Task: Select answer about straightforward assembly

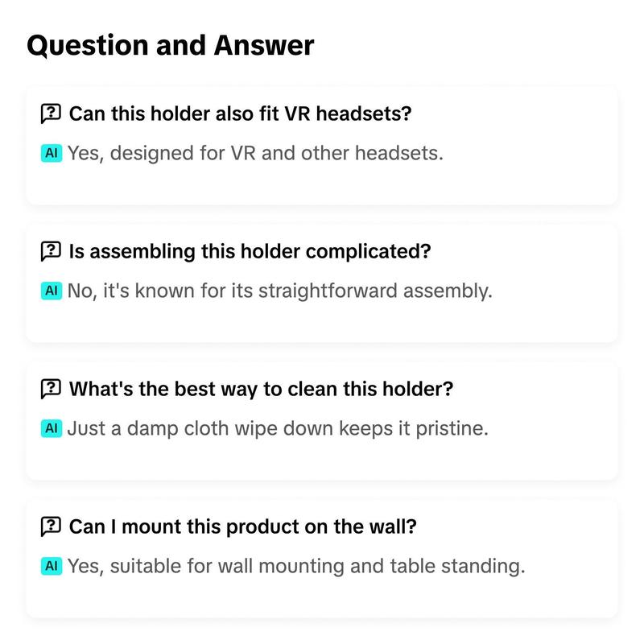Action: pos(279,291)
